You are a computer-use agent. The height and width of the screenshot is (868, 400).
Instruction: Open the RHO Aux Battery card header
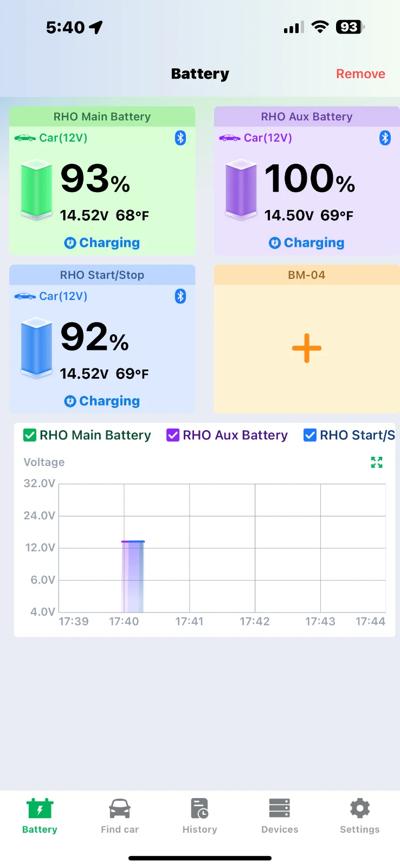coord(307,117)
